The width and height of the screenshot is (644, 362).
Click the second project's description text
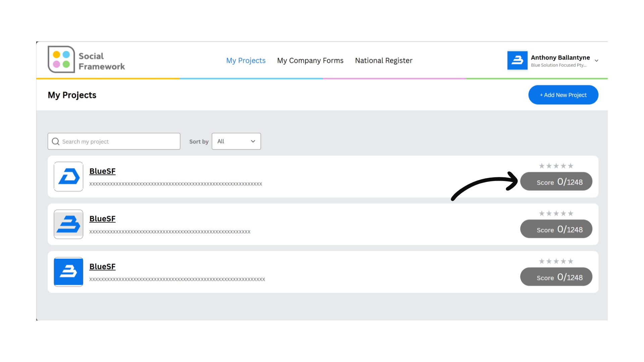pos(170,232)
